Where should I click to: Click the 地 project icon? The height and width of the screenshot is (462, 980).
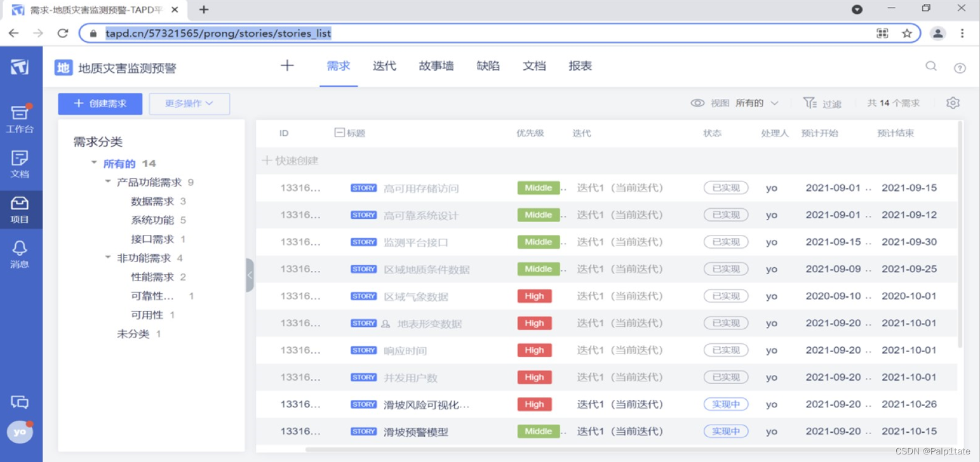pyautogui.click(x=64, y=67)
